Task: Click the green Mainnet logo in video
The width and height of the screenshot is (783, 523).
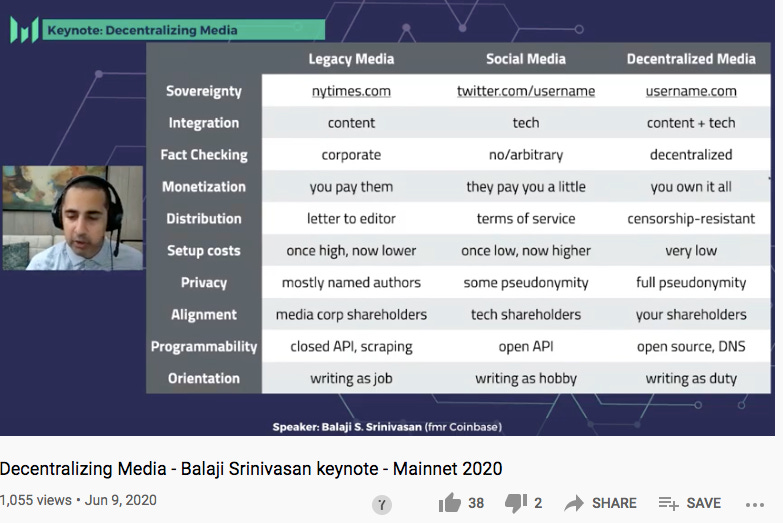Action: (24, 30)
